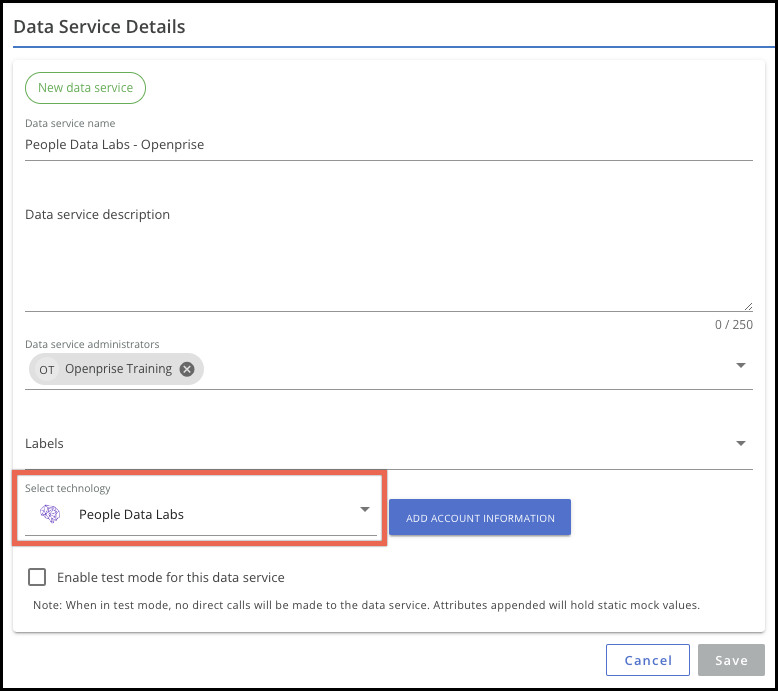Image resolution: width=778 pixels, height=691 pixels.
Task: Click the Enable test mode label text
Action: point(171,577)
